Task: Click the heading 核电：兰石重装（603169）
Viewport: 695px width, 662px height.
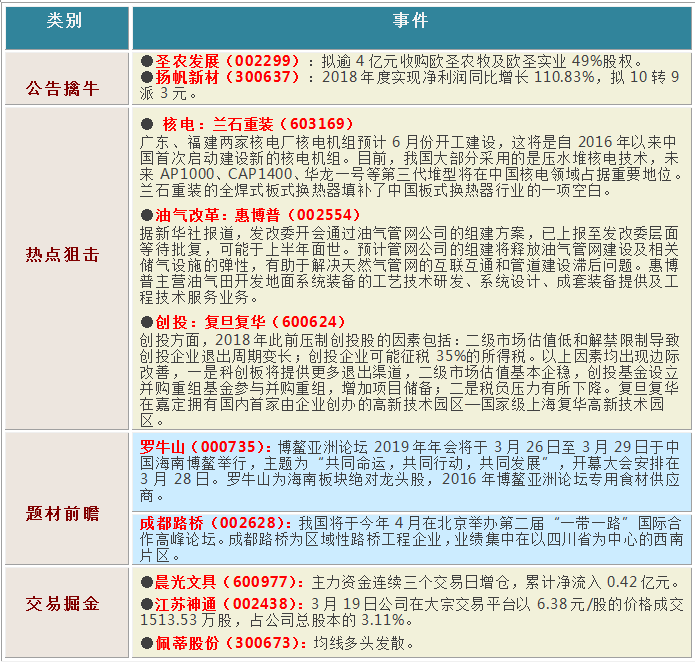Action: click(x=258, y=124)
